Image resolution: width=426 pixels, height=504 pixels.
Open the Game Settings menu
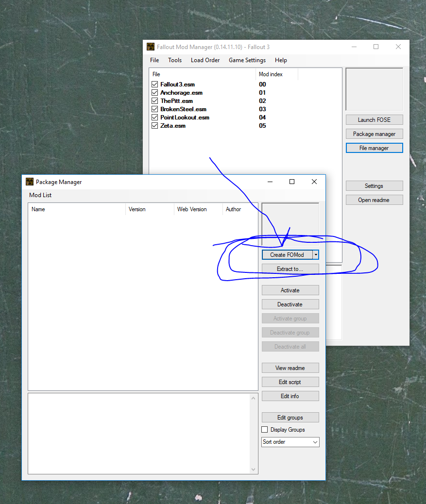click(x=247, y=60)
